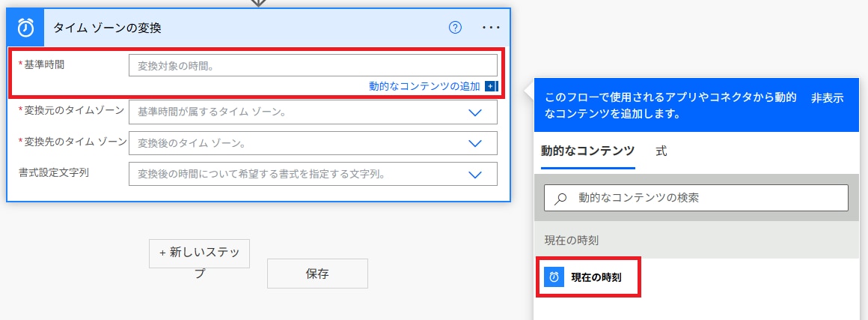Open the three-dots menu of the action

(x=491, y=28)
